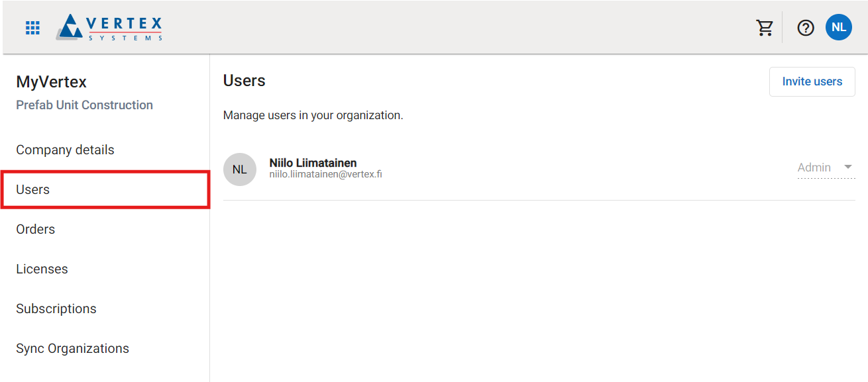Click the Vertex Systems logo

click(109, 28)
